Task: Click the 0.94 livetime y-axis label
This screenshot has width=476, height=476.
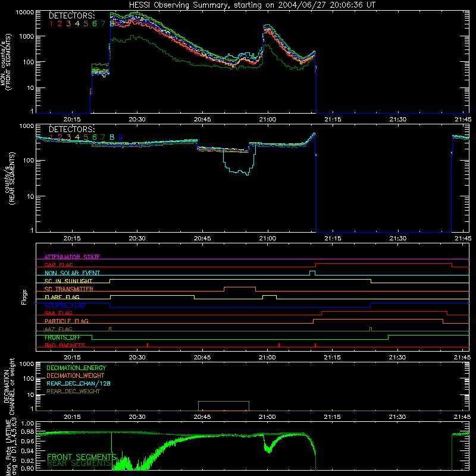Action: point(28,450)
